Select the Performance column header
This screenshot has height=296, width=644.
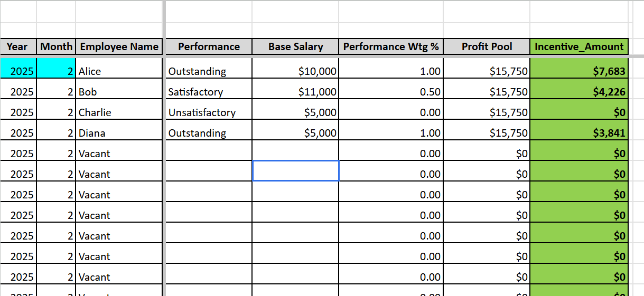pos(209,46)
